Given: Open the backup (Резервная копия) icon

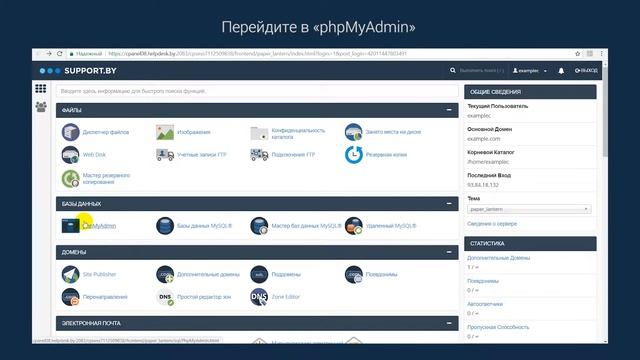Looking at the screenshot, I should [x=353, y=155].
